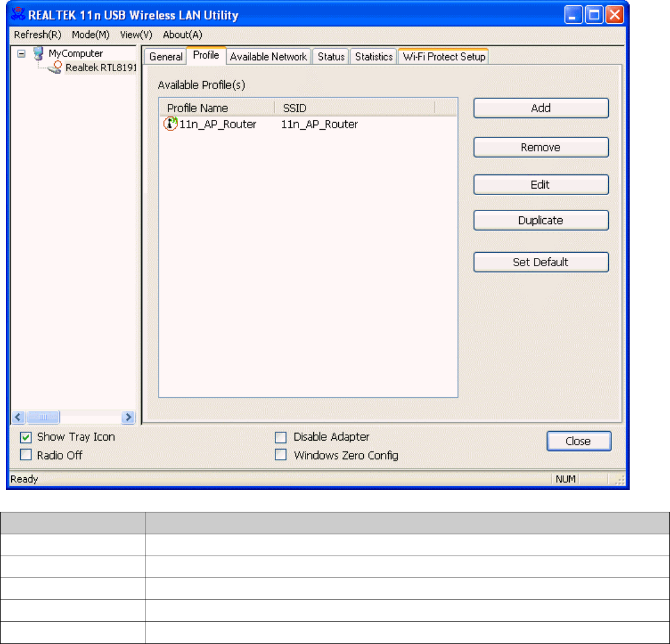Click the Add profile button
Image resolution: width=670 pixels, height=644 pixels.
click(x=541, y=108)
